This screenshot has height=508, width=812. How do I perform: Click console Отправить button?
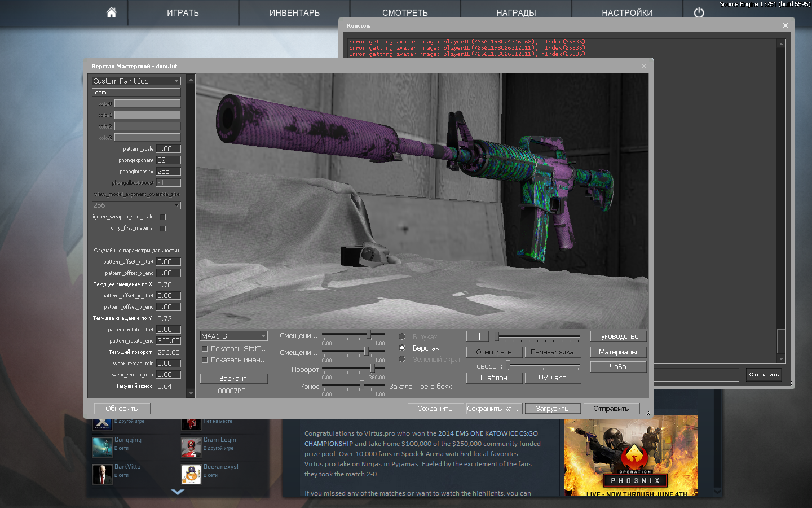[x=764, y=375]
